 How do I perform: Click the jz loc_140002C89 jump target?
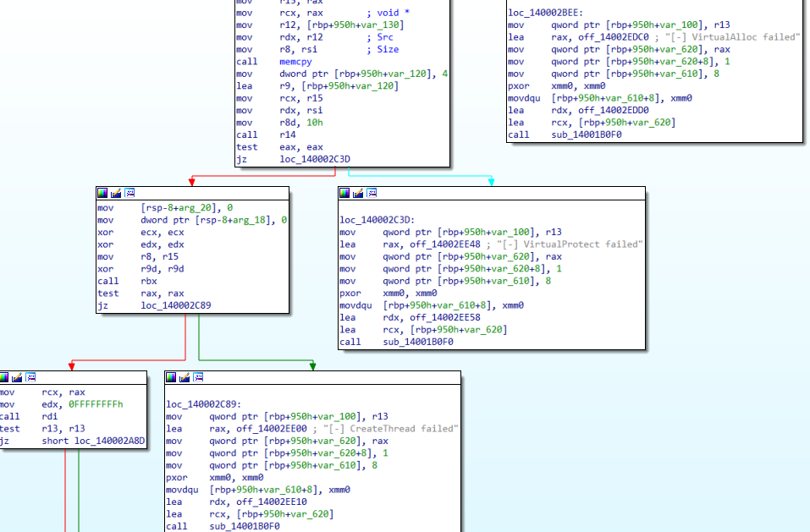click(x=178, y=305)
